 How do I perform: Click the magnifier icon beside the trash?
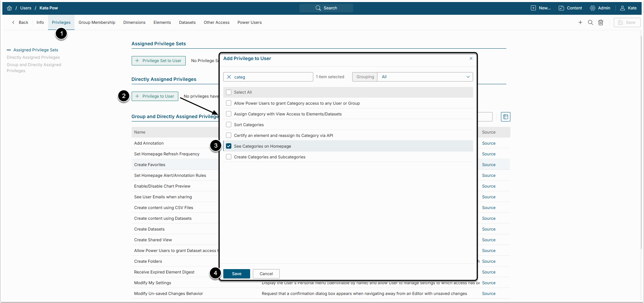click(590, 22)
